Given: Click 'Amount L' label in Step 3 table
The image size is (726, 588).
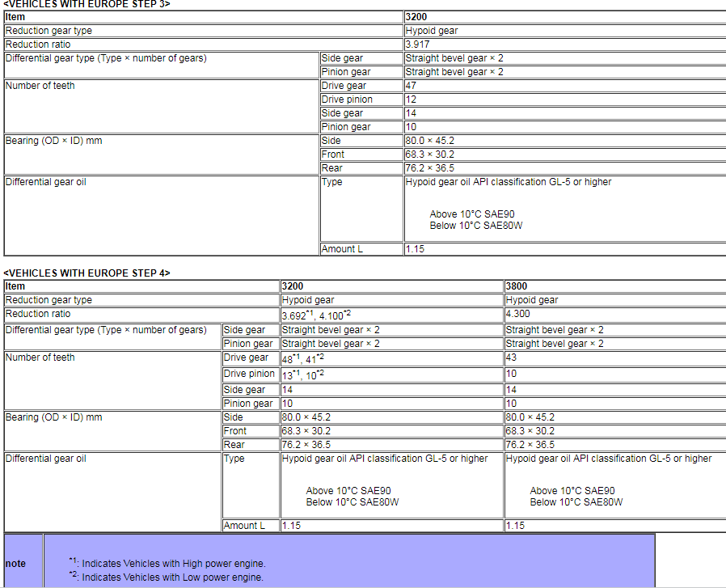Looking at the screenshot, I should [x=342, y=249].
